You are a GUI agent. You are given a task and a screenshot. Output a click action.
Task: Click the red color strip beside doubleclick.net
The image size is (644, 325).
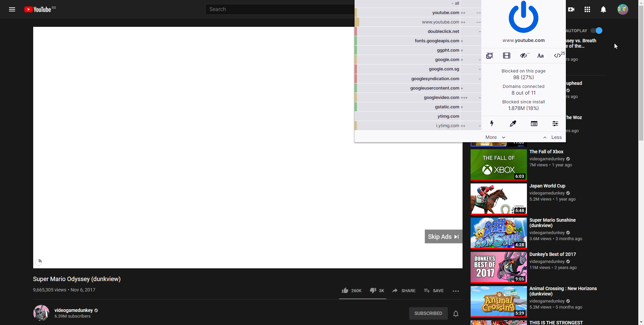(356, 31)
